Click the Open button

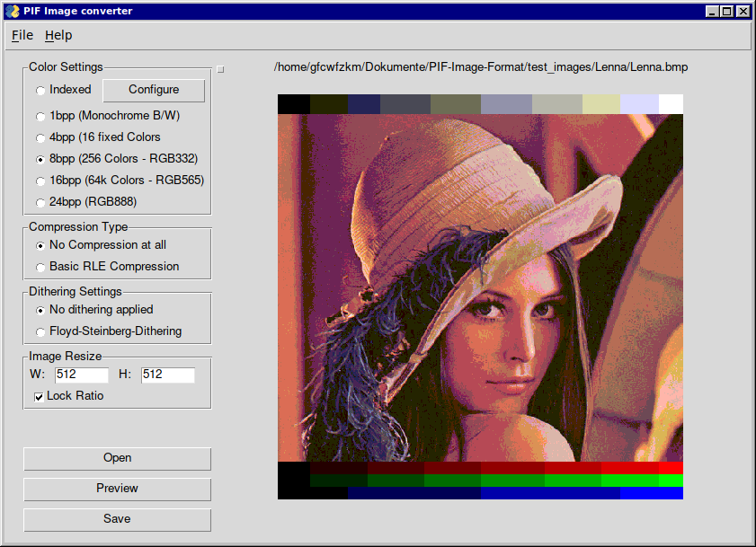117,458
